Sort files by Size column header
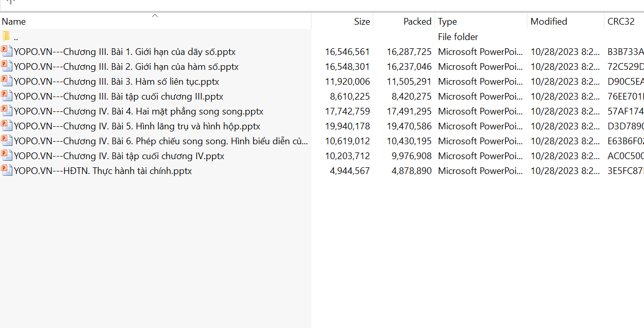The width and height of the screenshot is (644, 328). pyautogui.click(x=361, y=22)
